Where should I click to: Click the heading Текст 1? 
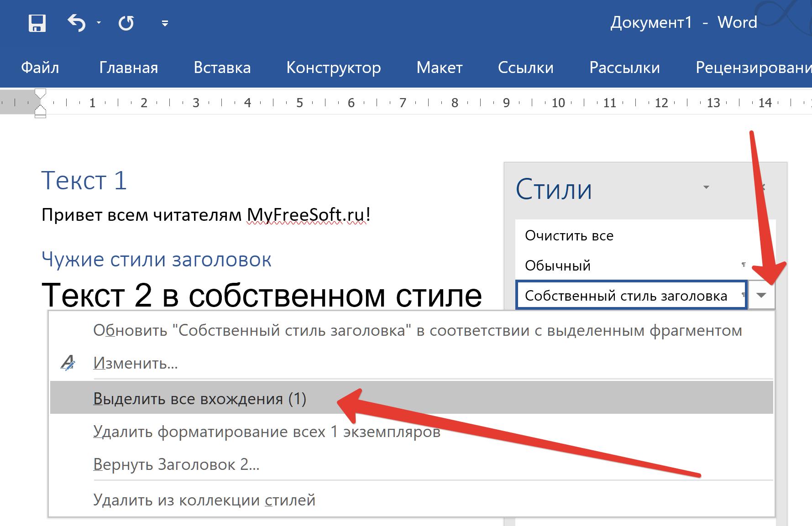click(x=84, y=181)
